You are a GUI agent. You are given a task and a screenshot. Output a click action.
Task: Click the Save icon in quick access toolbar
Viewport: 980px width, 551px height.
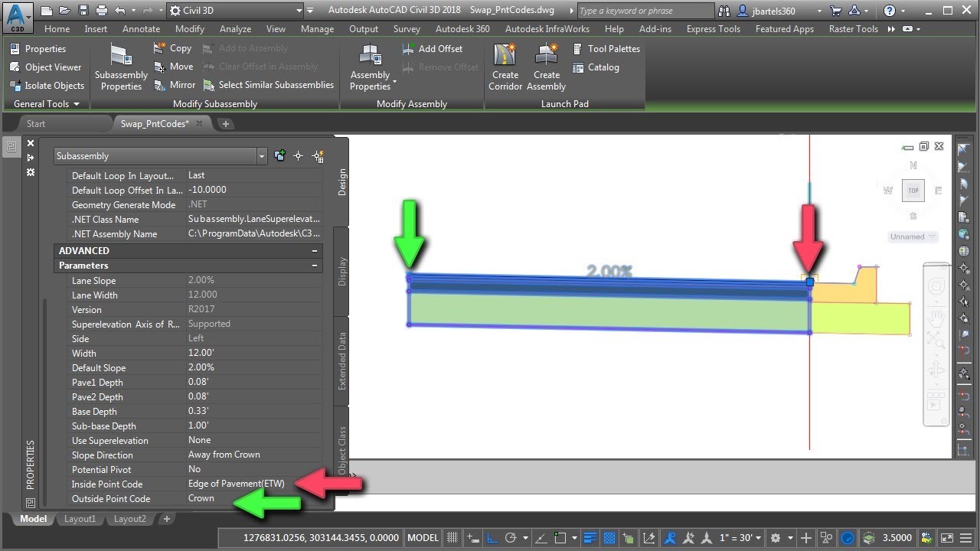83,11
